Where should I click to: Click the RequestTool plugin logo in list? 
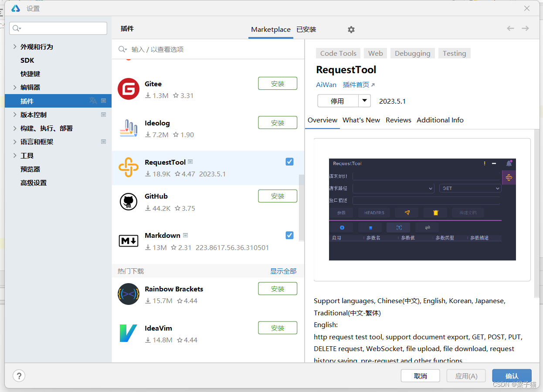pos(129,167)
